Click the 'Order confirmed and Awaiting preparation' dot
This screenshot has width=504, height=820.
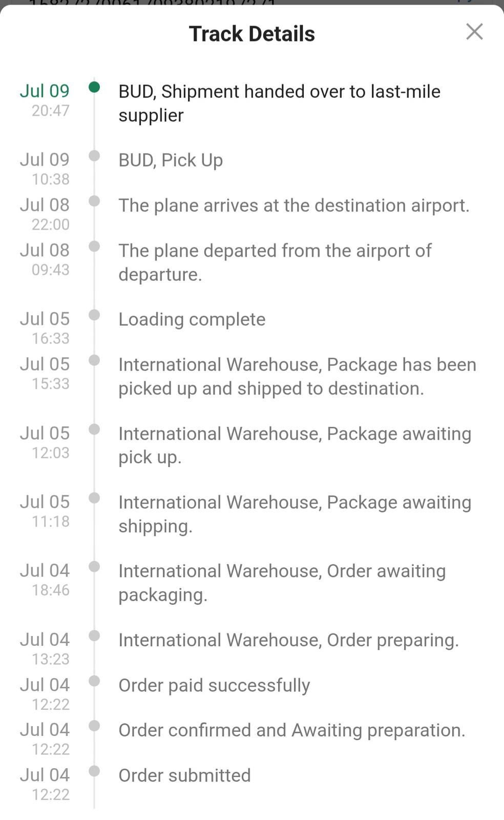pos(94,726)
